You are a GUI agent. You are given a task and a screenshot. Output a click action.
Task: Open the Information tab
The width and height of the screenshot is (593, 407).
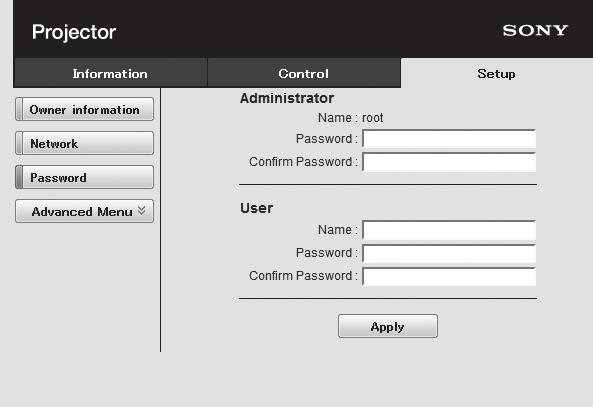[110, 73]
